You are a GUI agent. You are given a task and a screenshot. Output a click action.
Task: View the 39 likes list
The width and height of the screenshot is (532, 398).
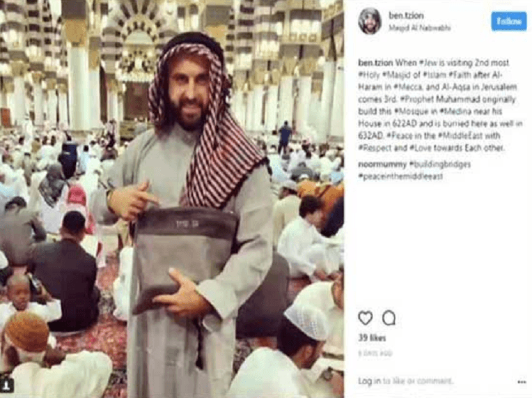pyautogui.click(x=372, y=338)
